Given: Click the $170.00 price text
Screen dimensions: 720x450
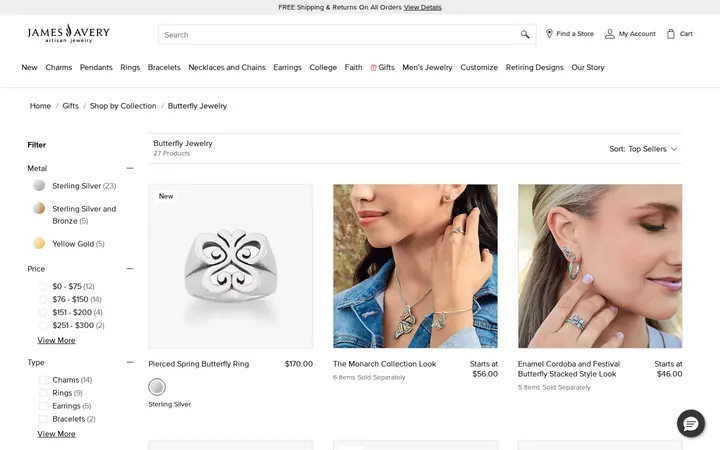Looking at the screenshot, I should coord(298,364).
